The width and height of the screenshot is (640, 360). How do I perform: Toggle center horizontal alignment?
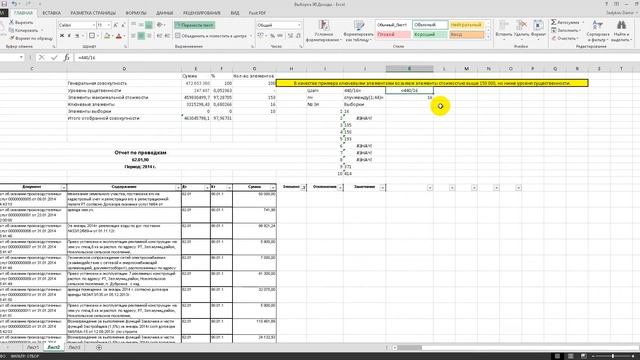click(x=141, y=36)
